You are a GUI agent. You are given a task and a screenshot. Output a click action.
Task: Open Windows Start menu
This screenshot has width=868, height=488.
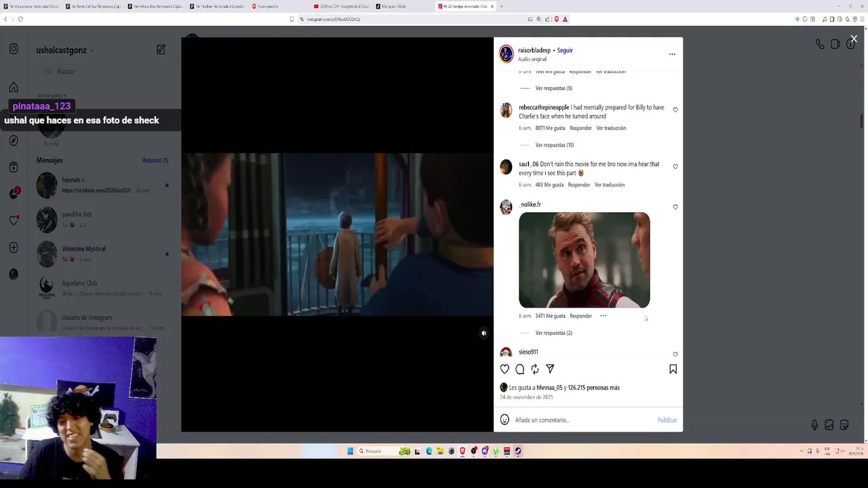[x=351, y=451]
